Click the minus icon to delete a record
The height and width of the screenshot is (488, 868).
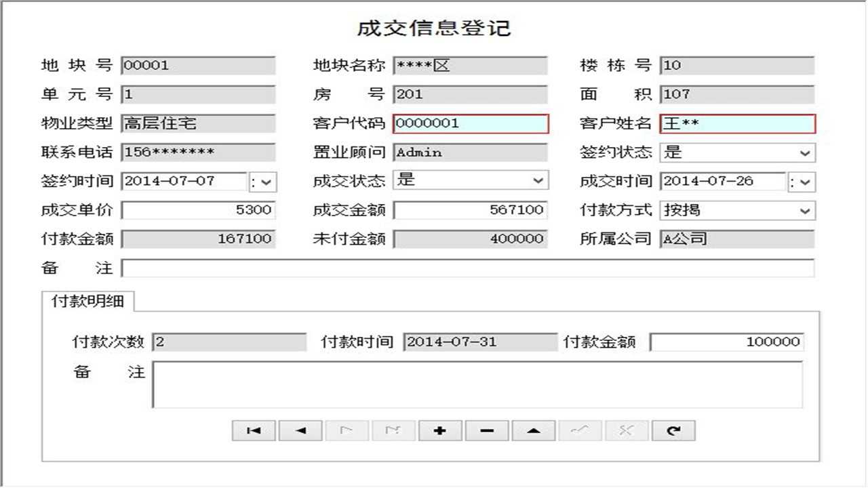tap(486, 430)
